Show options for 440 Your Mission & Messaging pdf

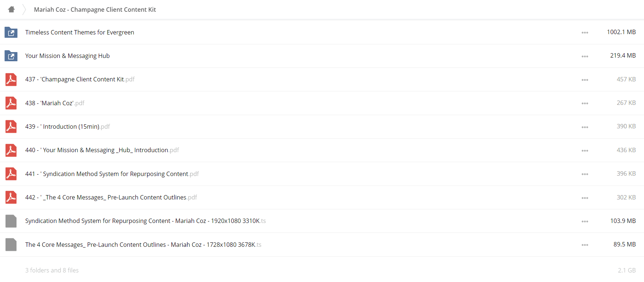[585, 150]
